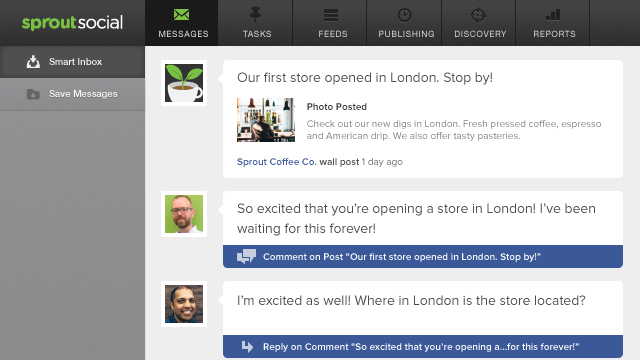Open the Reply on Comment blue bar
640x360 pixels.
pyautogui.click(x=423, y=347)
